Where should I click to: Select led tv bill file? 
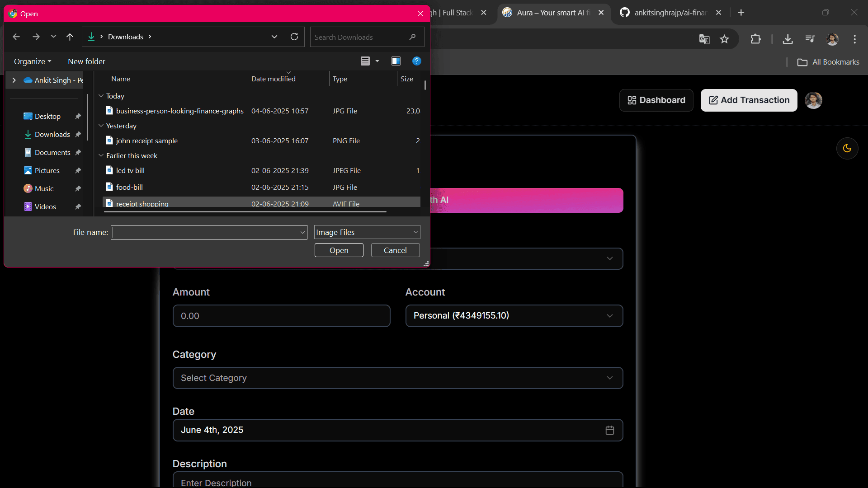262,170
